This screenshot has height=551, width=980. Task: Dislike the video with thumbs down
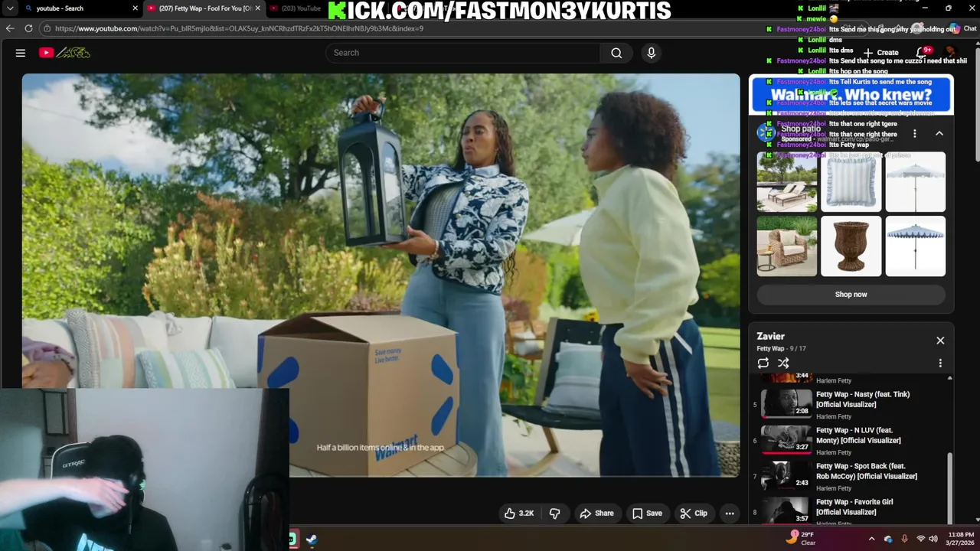(555, 514)
